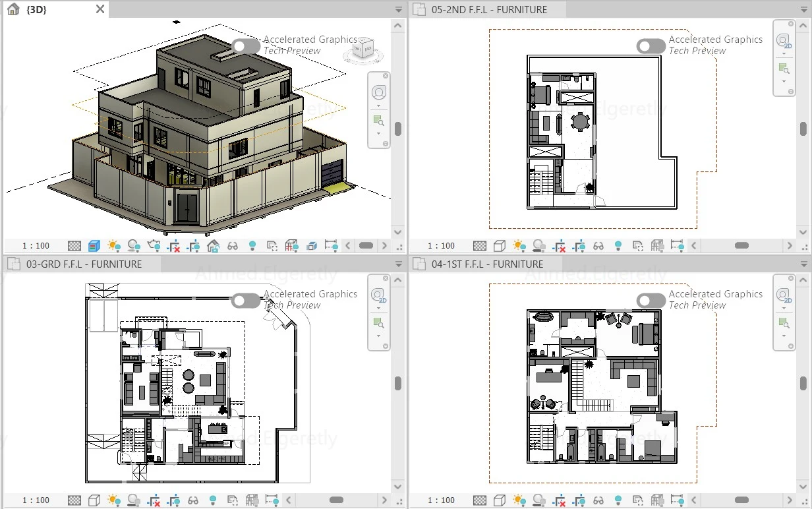The height and width of the screenshot is (509, 812).
Task: Reveal hidden elements in 03-GRD F.F.L view
Action: tap(213, 500)
